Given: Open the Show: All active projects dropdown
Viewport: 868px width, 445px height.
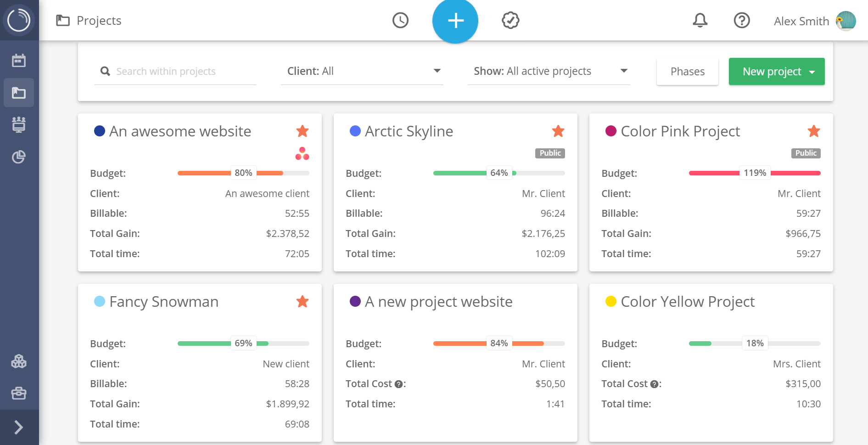Looking at the screenshot, I should 549,71.
